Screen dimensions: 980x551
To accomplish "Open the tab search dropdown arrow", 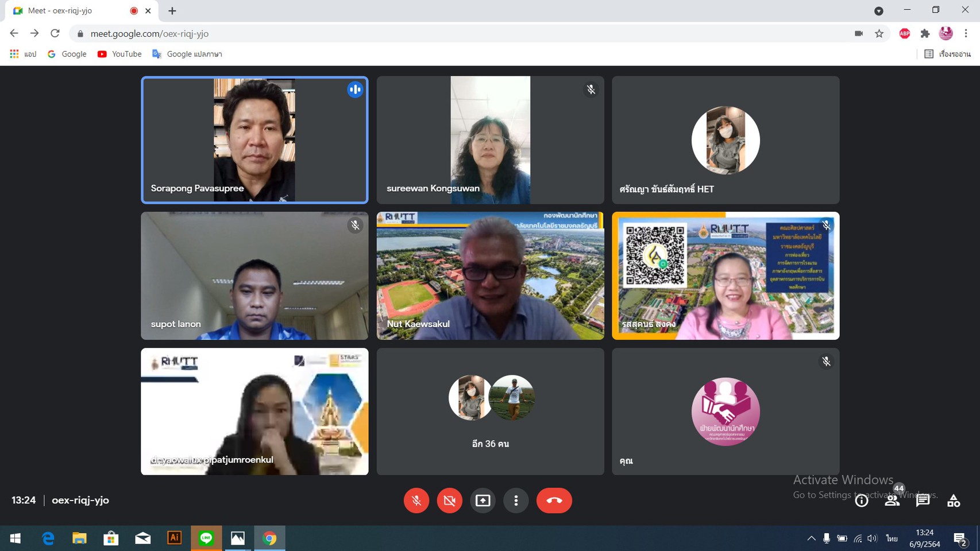I will [879, 11].
